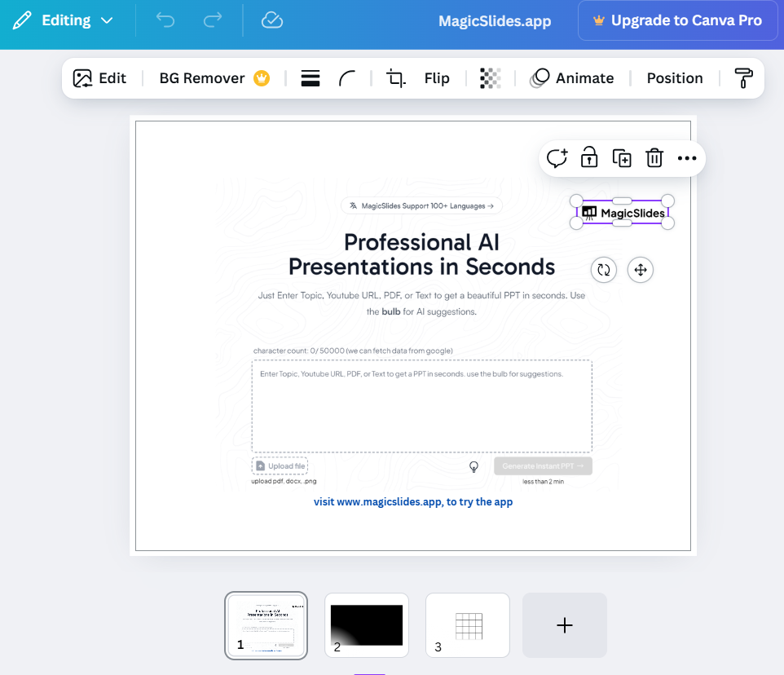Open the image Edit option
Screen dimensions: 784x675
(x=99, y=78)
